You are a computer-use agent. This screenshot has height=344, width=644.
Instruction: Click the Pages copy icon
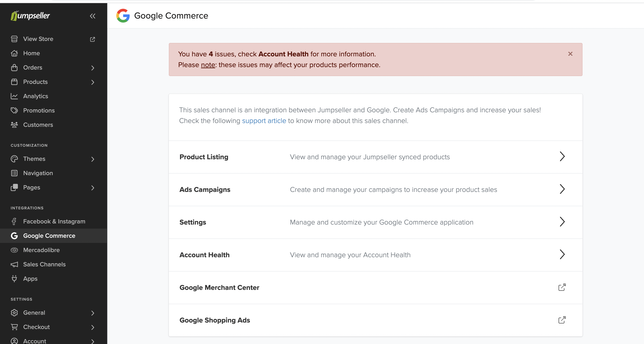pos(14,187)
